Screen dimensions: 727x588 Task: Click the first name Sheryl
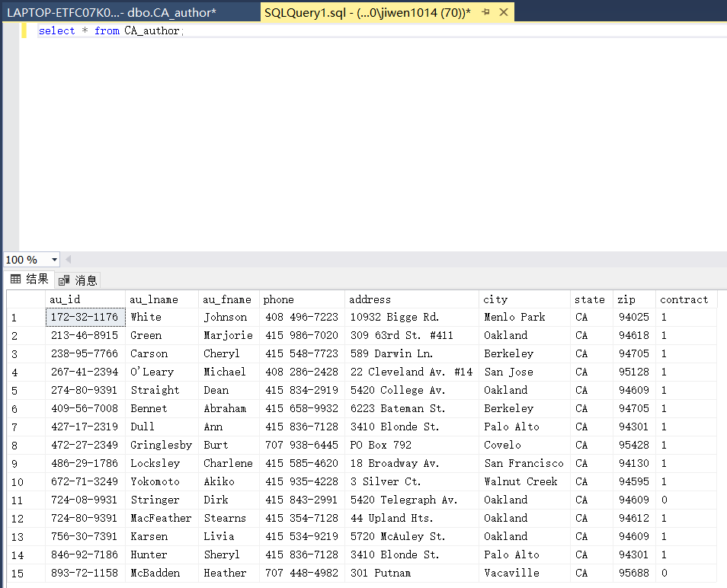pyautogui.click(x=222, y=554)
